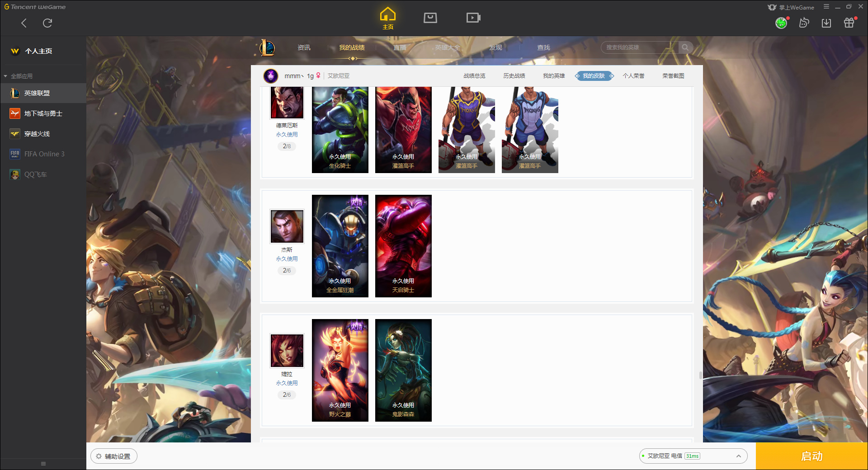Select FIFA Online 3 in the sidebar
868x470 pixels.
point(43,154)
